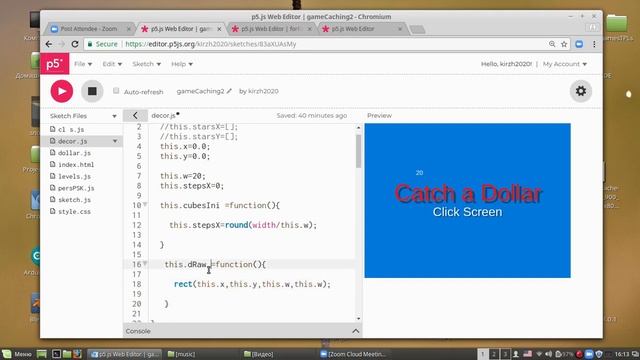Open Help menu dropdown
This screenshot has width=640, height=360.
182,64
